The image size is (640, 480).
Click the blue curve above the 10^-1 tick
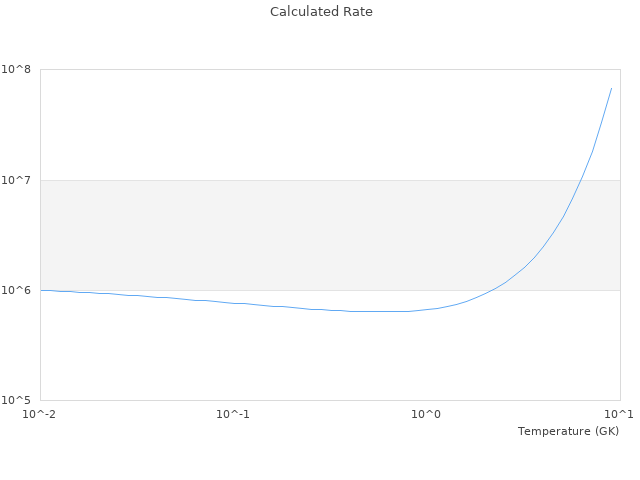pyautogui.click(x=233, y=303)
